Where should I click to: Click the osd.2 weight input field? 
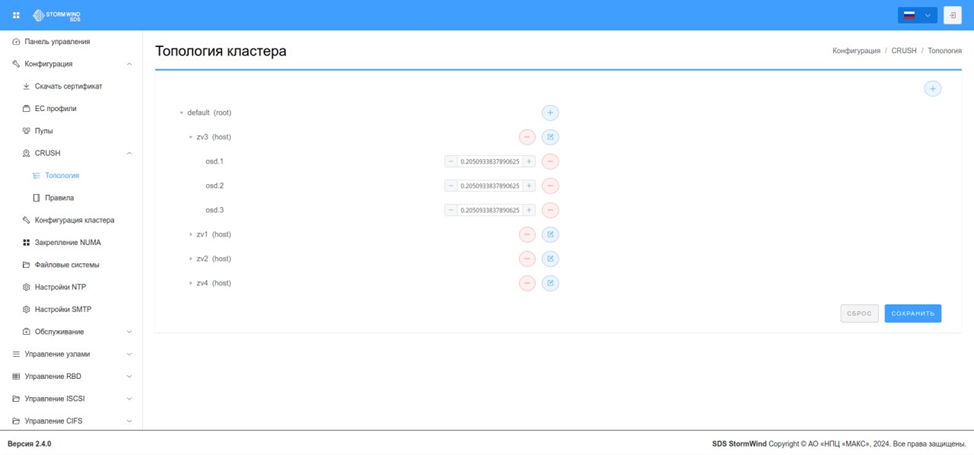pyautogui.click(x=490, y=186)
